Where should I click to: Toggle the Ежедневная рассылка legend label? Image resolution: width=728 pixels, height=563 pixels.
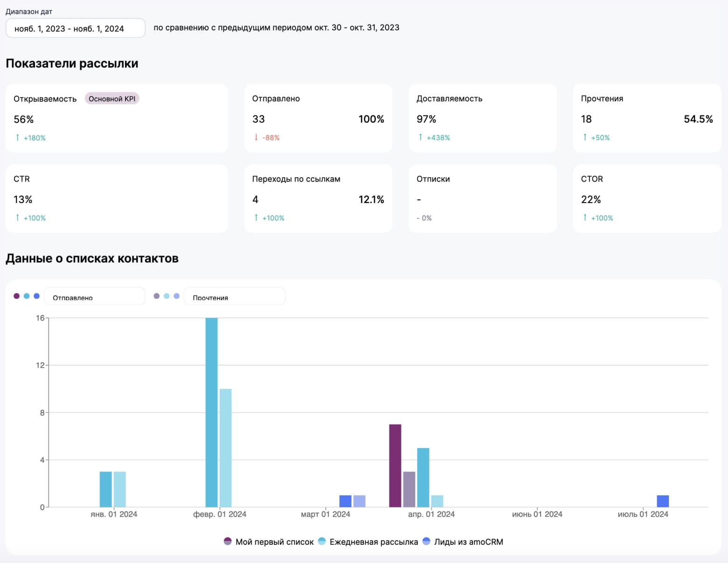point(374,542)
